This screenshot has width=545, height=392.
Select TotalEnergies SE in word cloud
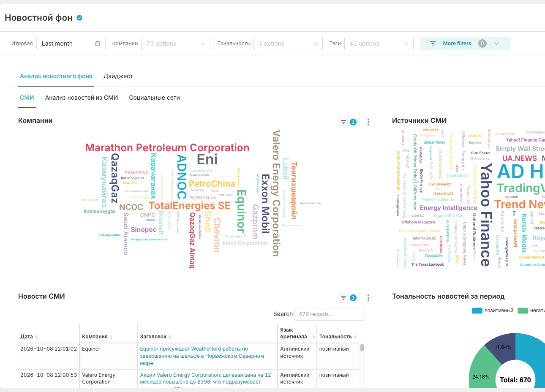190,206
